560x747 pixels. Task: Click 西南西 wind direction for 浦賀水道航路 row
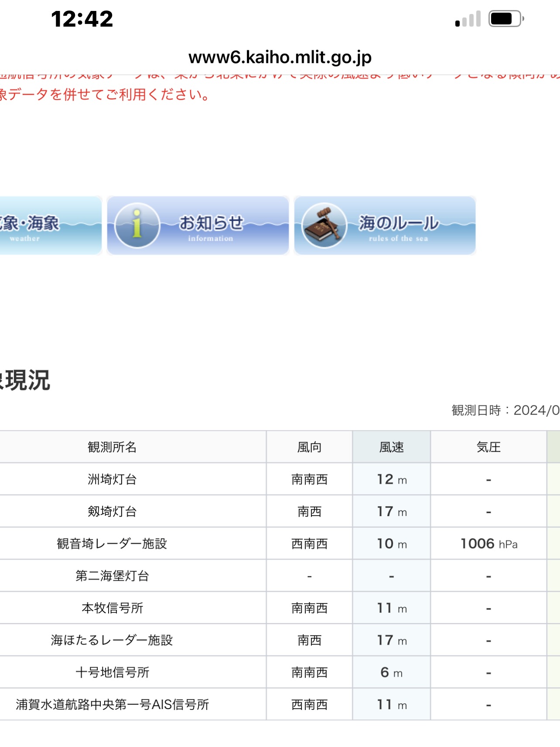tap(309, 705)
